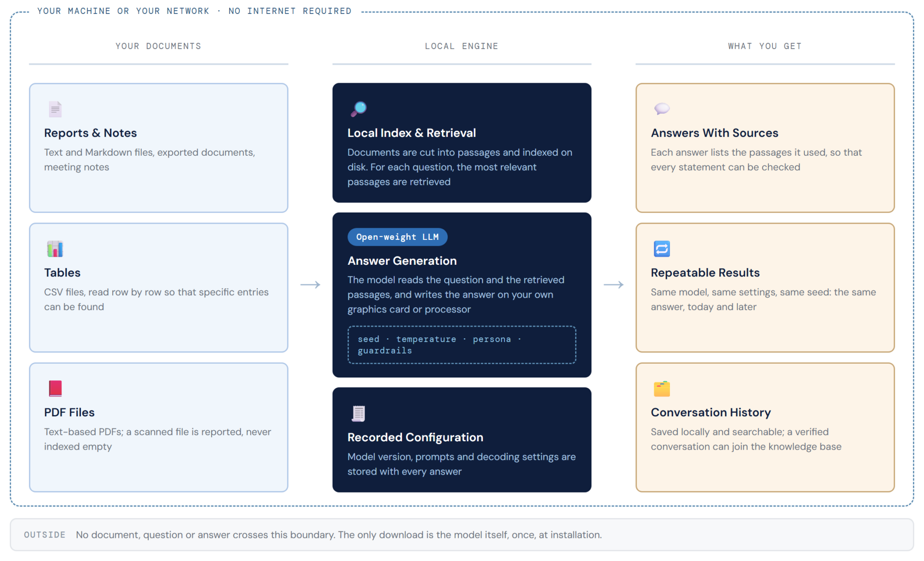Select the Tables card heading

pyautogui.click(x=62, y=273)
